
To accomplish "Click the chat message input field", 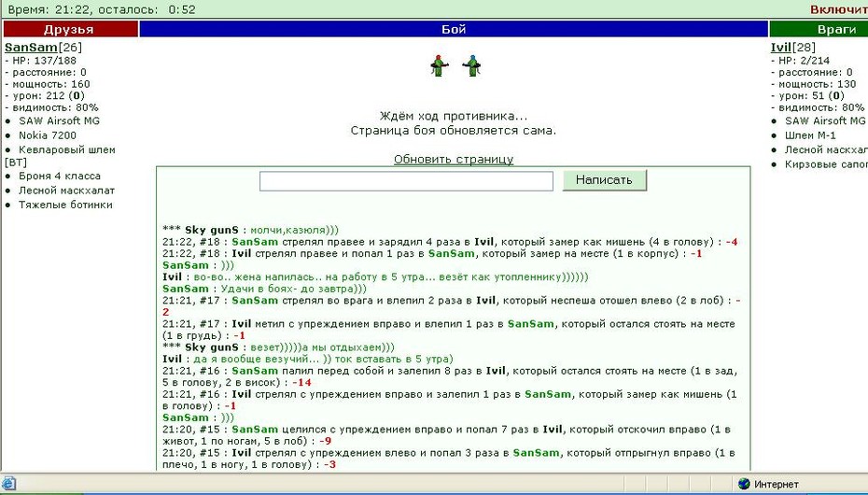I will click(x=406, y=181).
